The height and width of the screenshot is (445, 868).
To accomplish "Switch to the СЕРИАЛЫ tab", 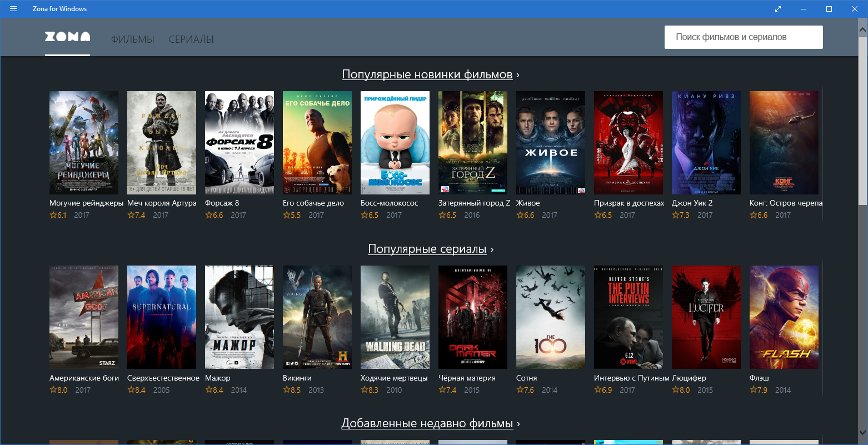I will click(191, 39).
